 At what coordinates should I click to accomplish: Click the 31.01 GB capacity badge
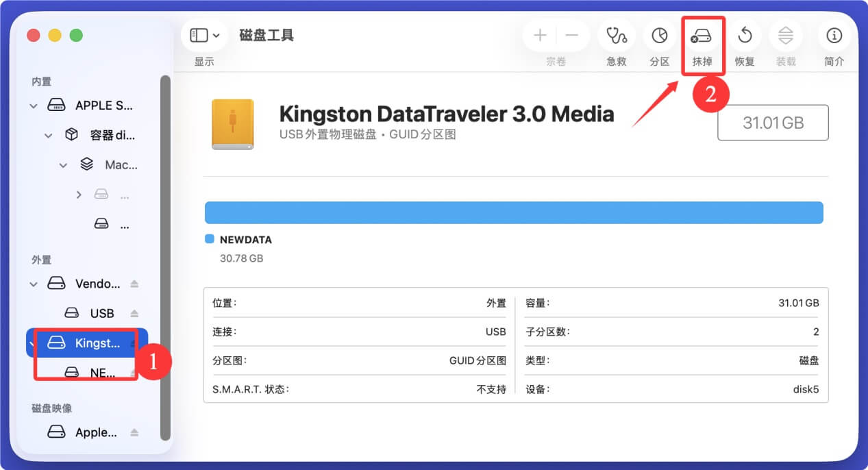773,122
